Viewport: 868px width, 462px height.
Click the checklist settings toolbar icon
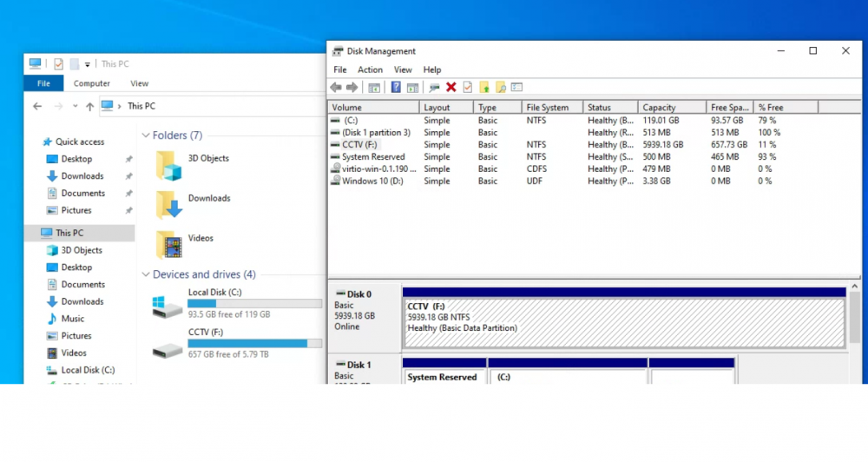click(x=517, y=87)
